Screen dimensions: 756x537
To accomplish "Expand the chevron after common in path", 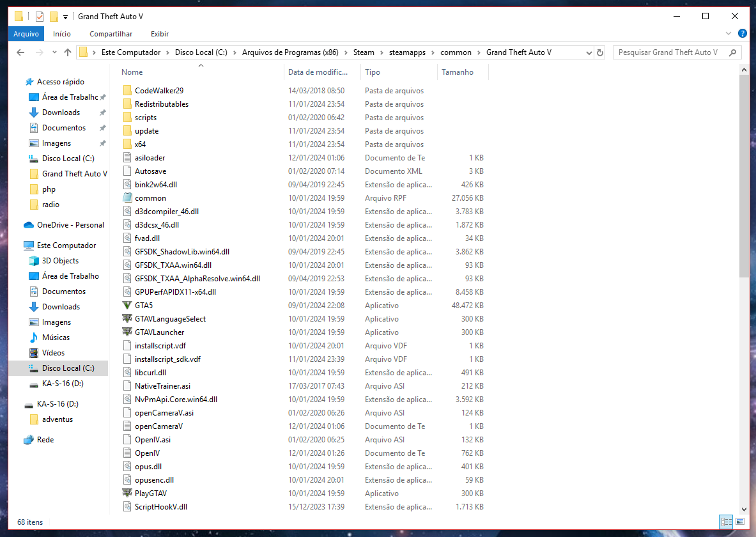I will 479,52.
